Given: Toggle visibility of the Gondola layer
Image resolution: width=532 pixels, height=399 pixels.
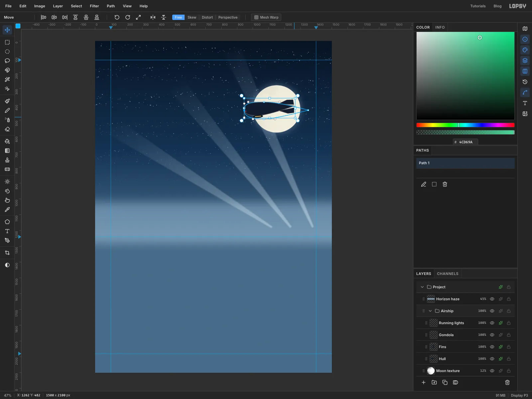Looking at the screenshot, I should (x=492, y=335).
